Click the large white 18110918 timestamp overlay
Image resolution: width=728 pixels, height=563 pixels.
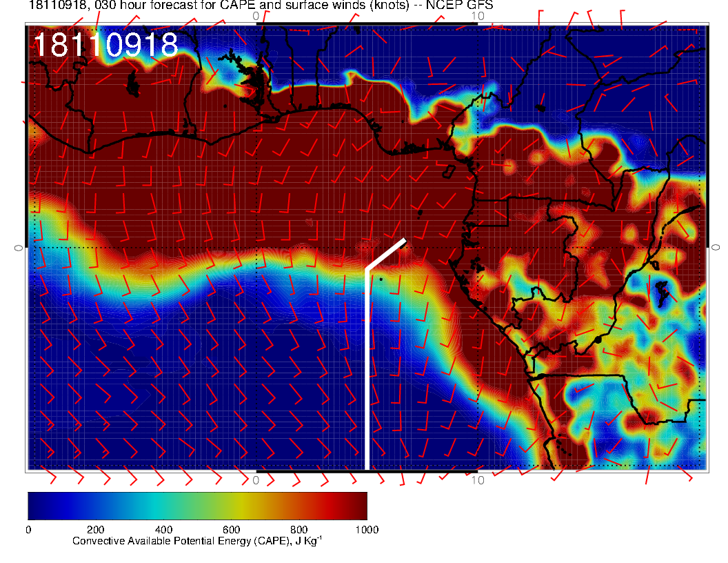pyautogui.click(x=106, y=45)
